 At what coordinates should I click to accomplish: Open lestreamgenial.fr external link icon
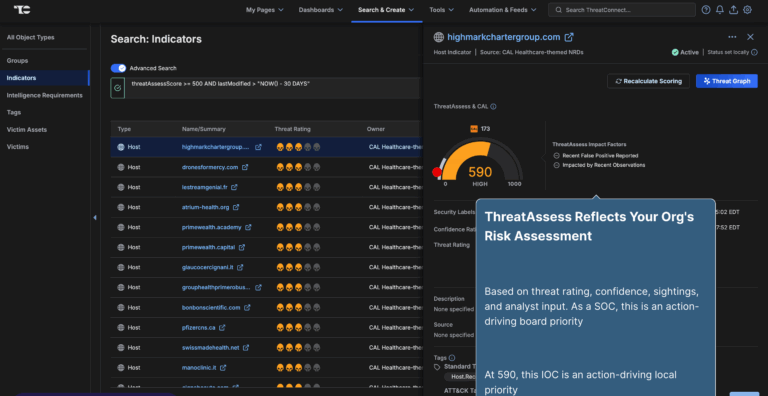coord(234,187)
